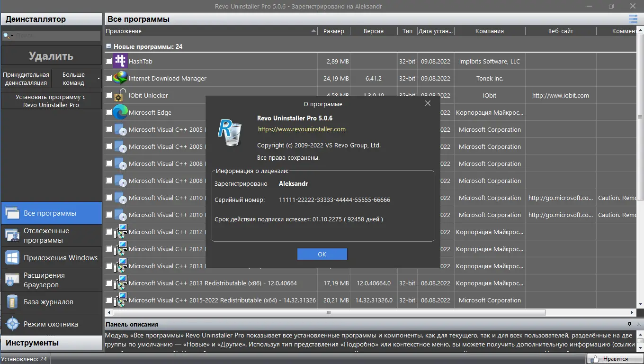Open the Все программы module via its icon
The image size is (644, 364).
[x=12, y=213]
